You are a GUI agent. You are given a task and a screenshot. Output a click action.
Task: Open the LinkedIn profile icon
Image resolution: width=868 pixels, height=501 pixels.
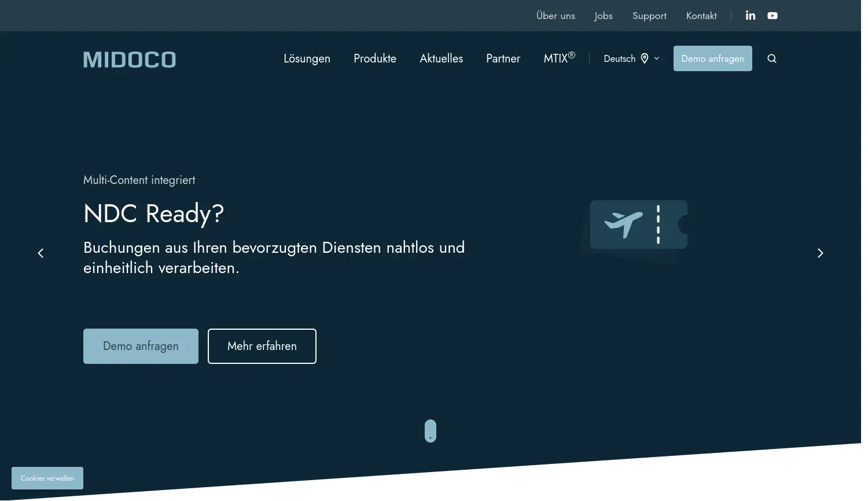pyautogui.click(x=751, y=16)
